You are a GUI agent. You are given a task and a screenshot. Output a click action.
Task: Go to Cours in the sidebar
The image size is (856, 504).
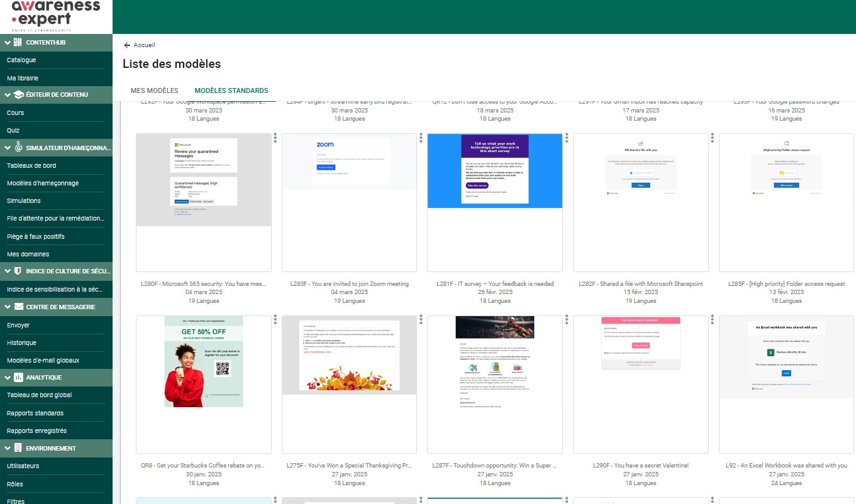point(15,113)
